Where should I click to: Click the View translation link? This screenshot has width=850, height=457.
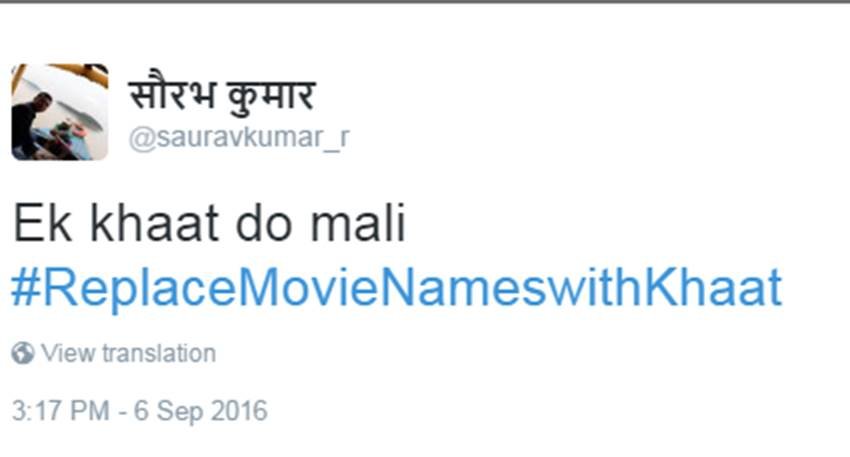[128, 353]
